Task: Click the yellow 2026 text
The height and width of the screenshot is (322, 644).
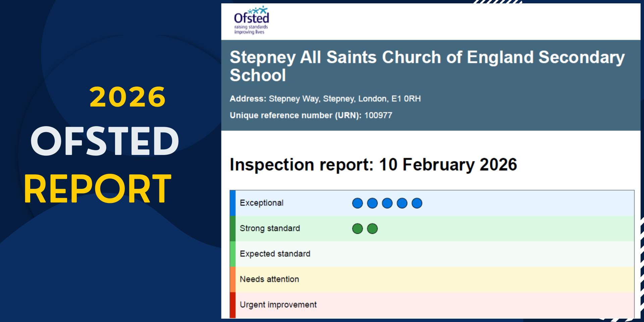Action: [127, 97]
